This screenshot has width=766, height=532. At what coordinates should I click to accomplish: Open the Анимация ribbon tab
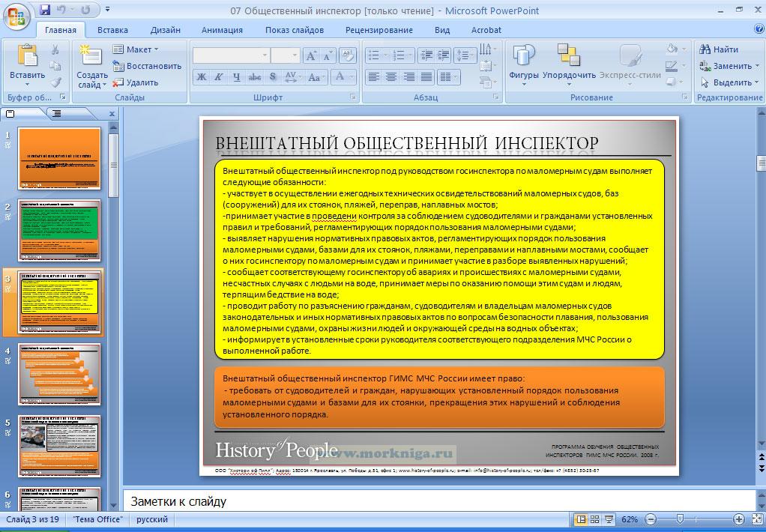[x=222, y=30]
